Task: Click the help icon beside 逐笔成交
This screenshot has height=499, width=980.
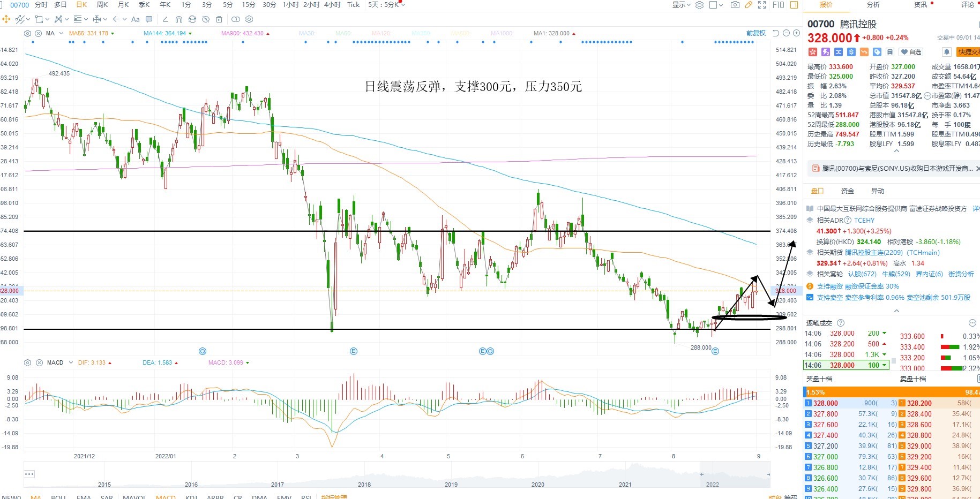Action: pyautogui.click(x=841, y=323)
